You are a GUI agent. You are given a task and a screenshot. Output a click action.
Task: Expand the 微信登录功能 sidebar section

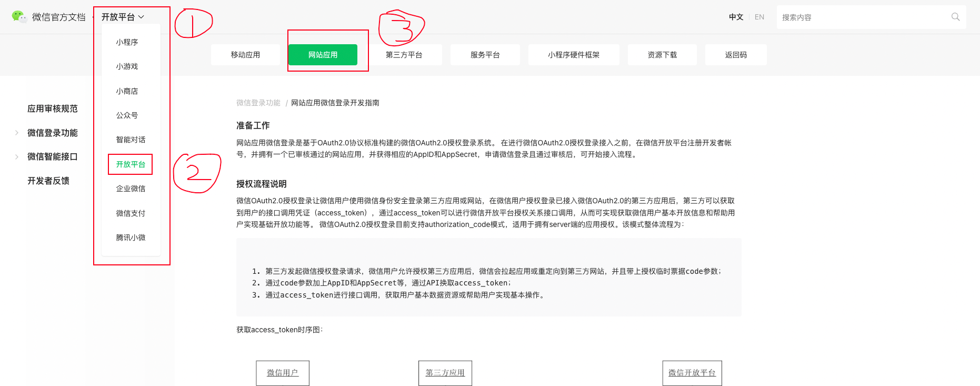(x=52, y=133)
